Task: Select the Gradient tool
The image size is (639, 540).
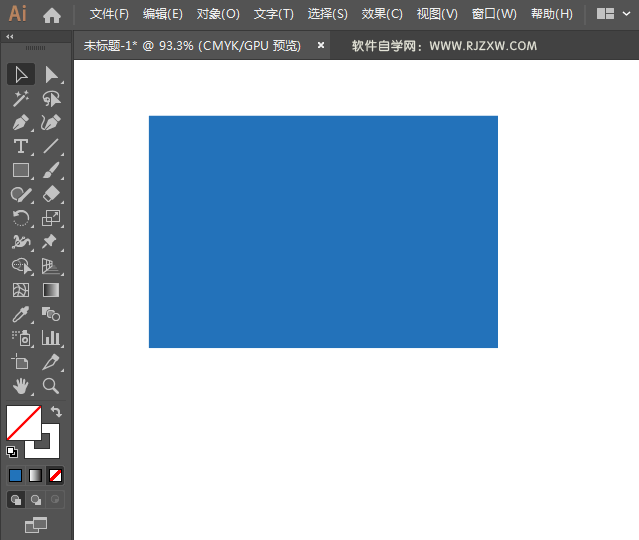Action: coord(51,290)
